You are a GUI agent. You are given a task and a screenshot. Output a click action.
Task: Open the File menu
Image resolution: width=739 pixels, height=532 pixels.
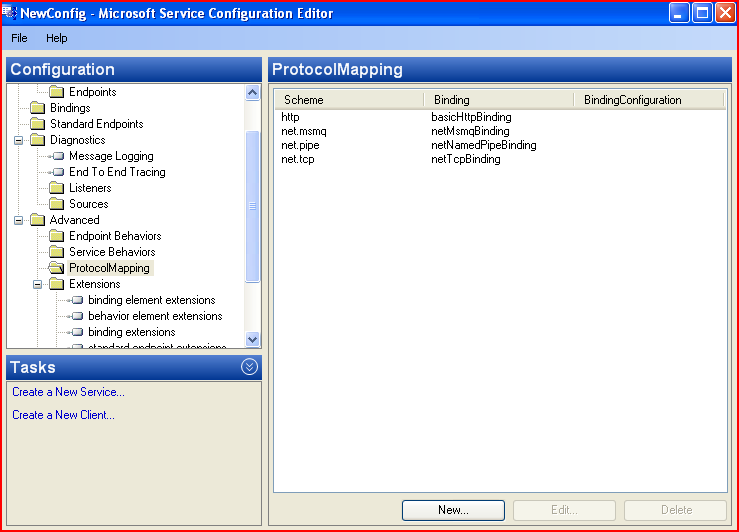coord(19,38)
